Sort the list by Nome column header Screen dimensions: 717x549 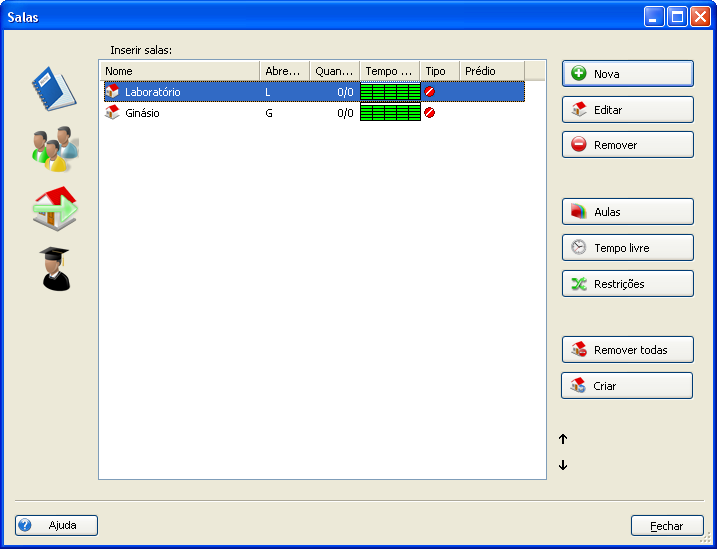pos(180,71)
